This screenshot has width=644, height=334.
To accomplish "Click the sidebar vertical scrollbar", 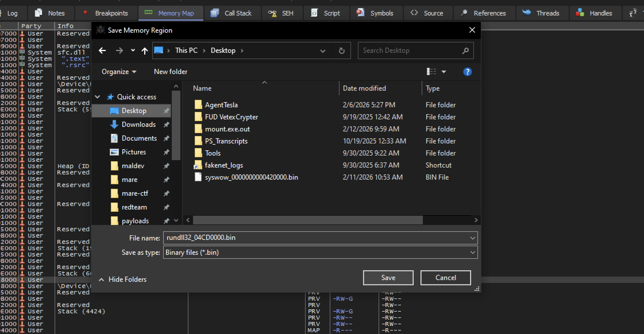I will (176, 125).
